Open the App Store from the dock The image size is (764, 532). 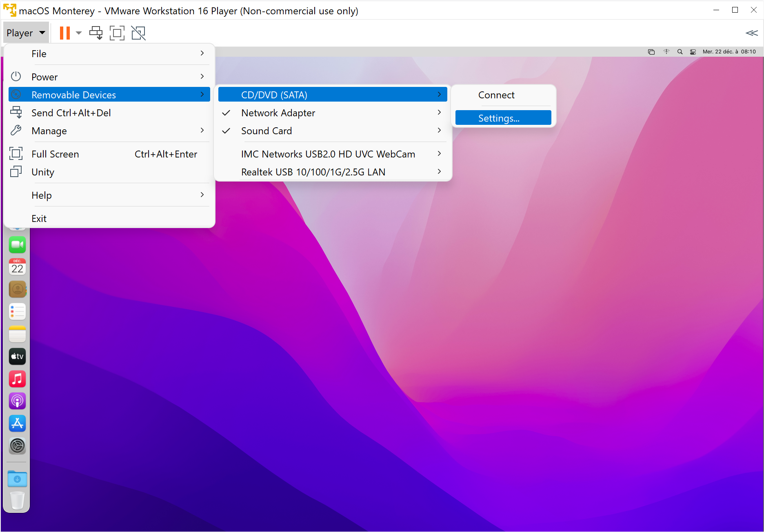click(17, 423)
